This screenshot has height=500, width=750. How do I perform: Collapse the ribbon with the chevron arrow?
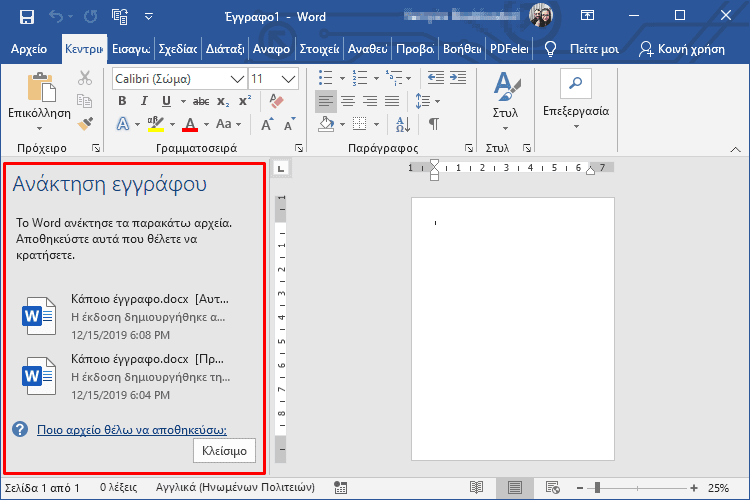(x=735, y=150)
